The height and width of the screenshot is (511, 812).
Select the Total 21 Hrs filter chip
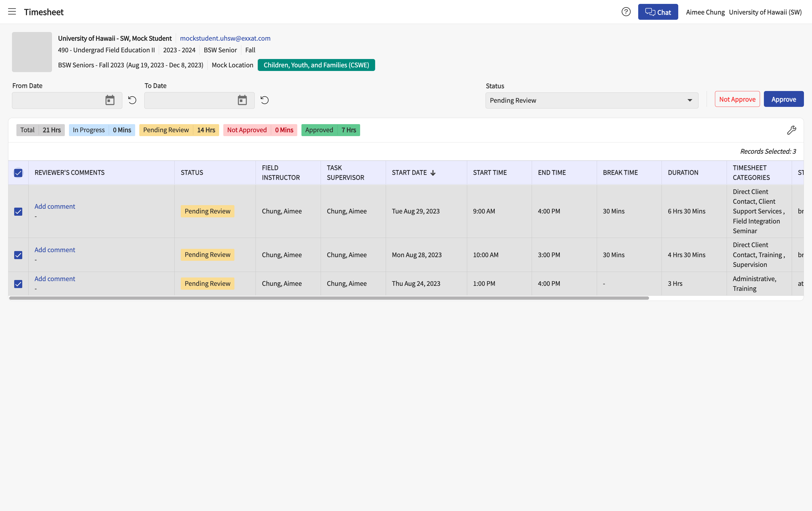41,130
